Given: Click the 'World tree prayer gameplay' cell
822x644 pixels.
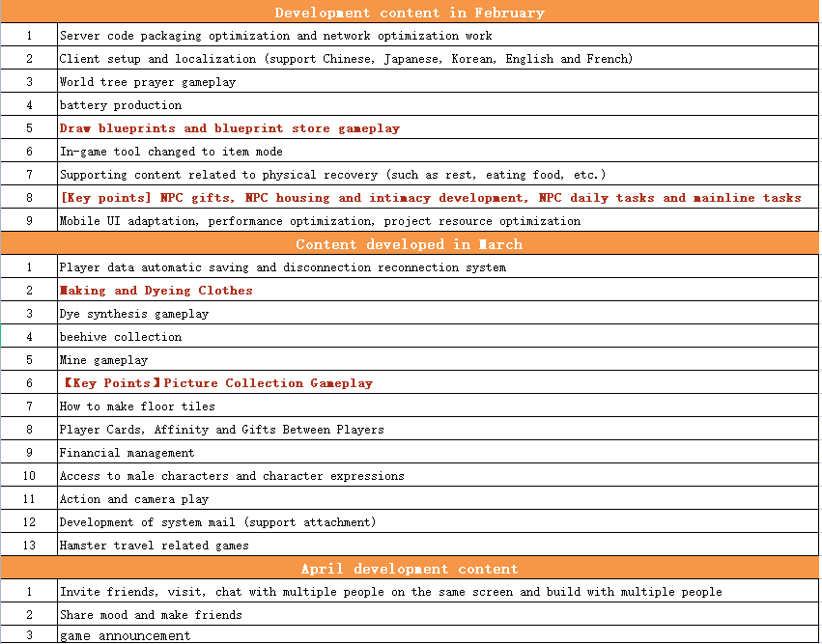Looking at the screenshot, I should click(147, 82).
